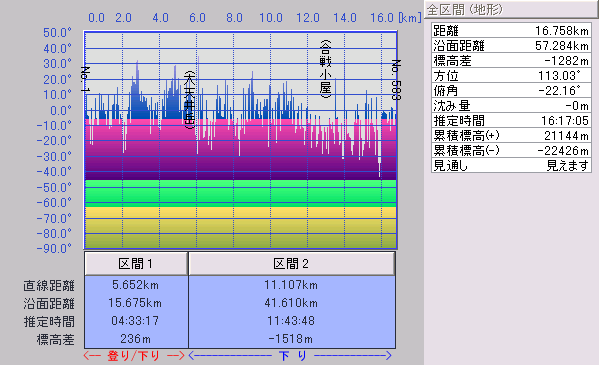Screen dimensions: 599x365
Task: Click the 区間 1 header button
Action: [136, 263]
